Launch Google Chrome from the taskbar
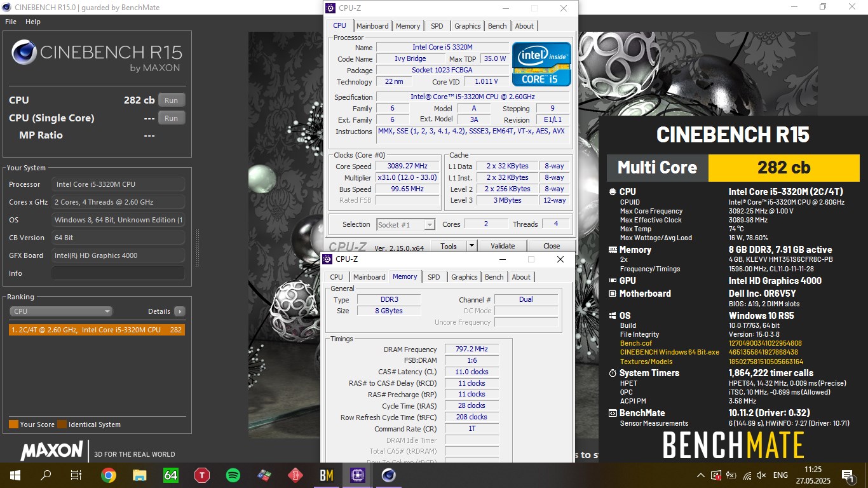The width and height of the screenshot is (868, 488). tap(109, 475)
